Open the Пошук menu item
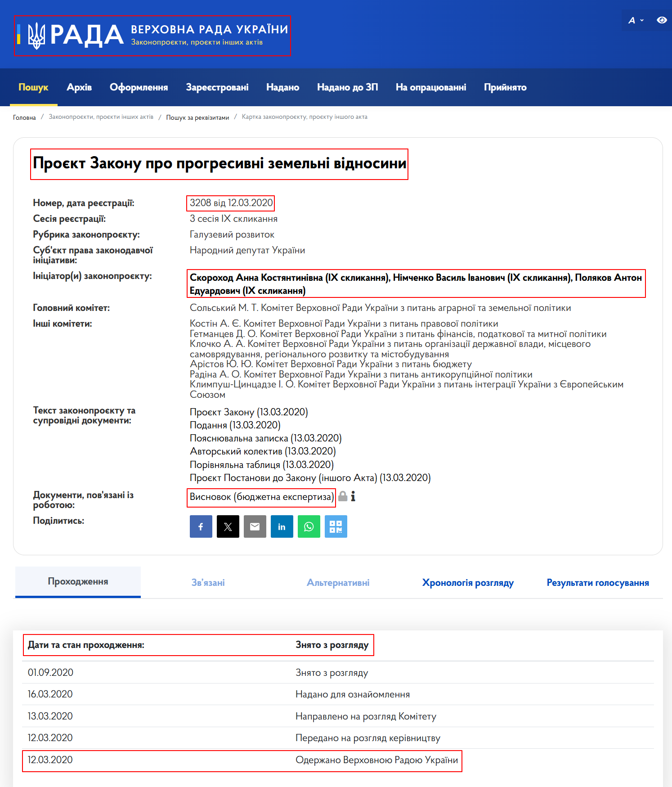 pos(33,87)
